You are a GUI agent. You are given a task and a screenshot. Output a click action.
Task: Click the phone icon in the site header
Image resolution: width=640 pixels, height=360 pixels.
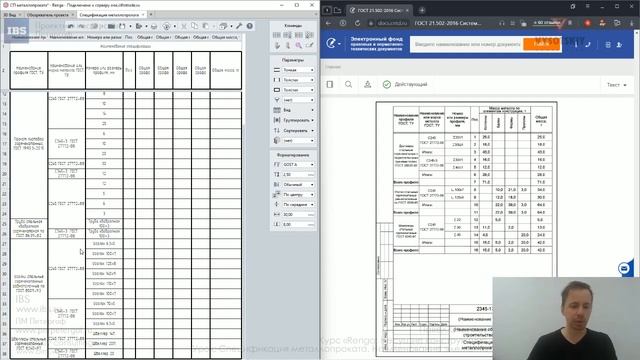[588, 44]
